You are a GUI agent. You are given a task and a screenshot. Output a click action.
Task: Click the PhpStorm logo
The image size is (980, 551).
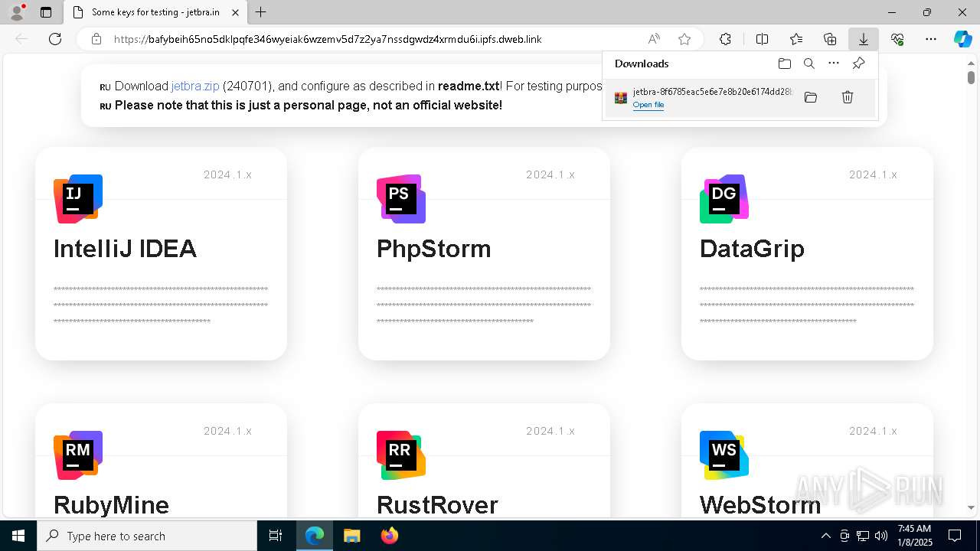[401, 199]
